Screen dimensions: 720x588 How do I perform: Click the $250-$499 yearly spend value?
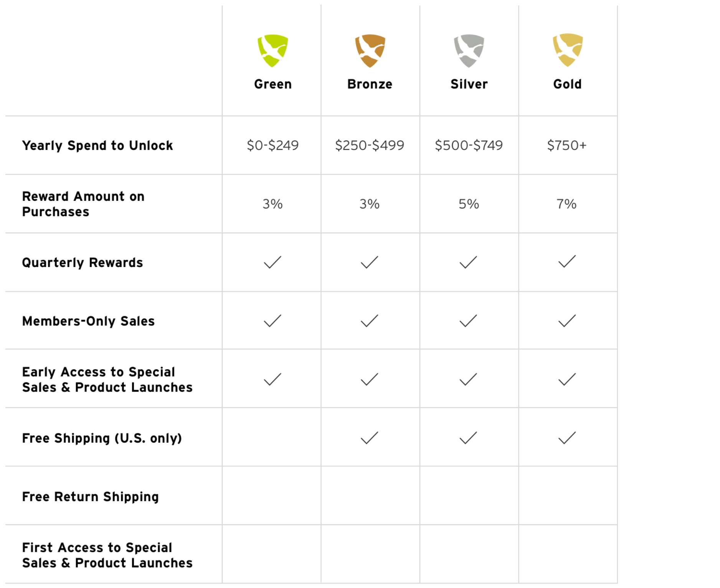click(370, 145)
